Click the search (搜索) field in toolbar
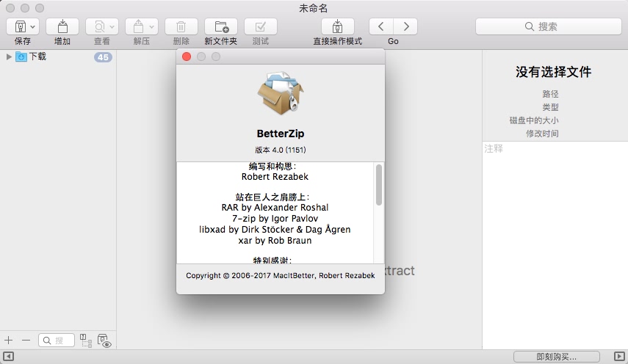The height and width of the screenshot is (364, 628). 548,26
